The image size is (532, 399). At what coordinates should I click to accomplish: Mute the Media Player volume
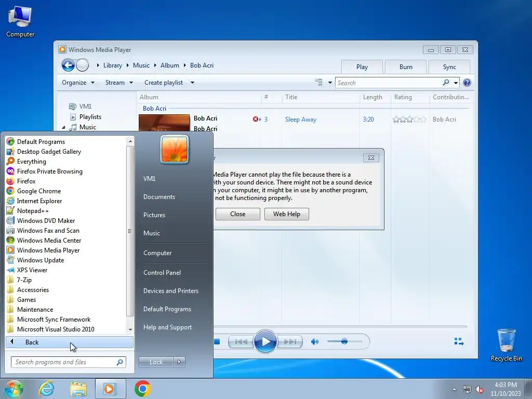click(x=314, y=342)
